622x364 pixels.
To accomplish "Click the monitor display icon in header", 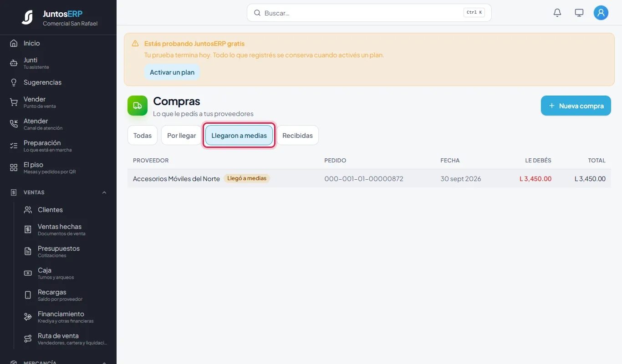I will pyautogui.click(x=579, y=13).
